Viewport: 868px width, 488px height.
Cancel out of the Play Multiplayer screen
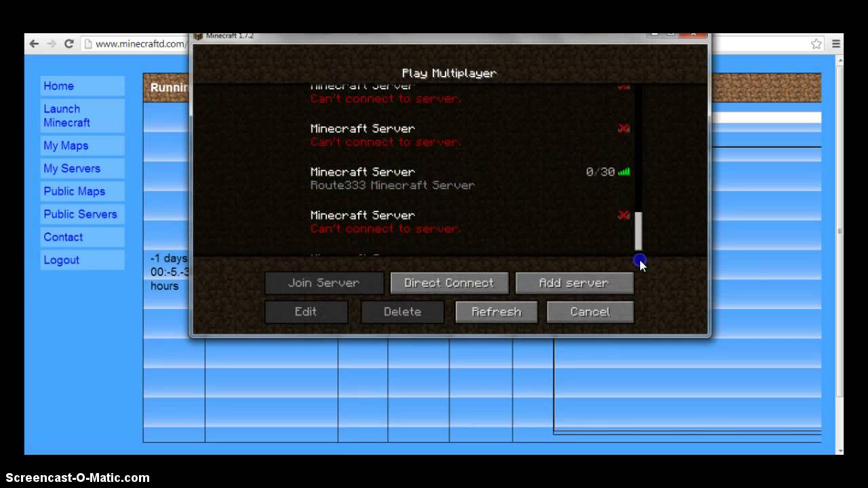[x=590, y=312]
